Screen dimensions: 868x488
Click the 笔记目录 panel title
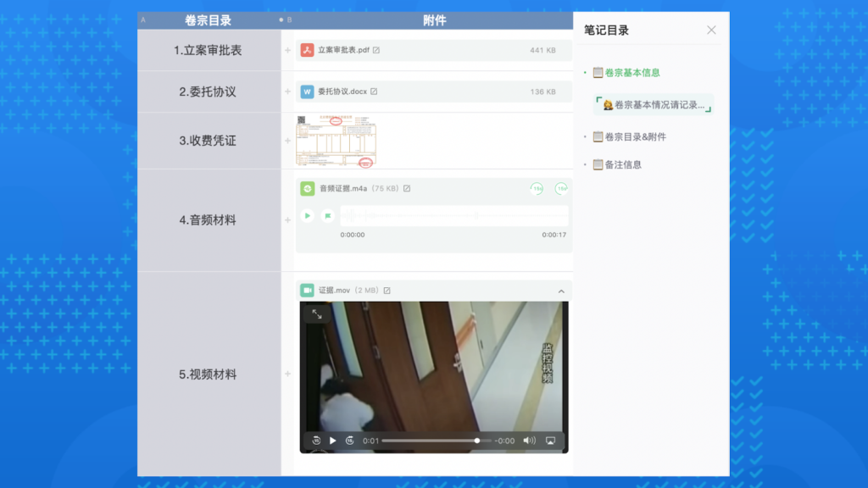(x=607, y=30)
